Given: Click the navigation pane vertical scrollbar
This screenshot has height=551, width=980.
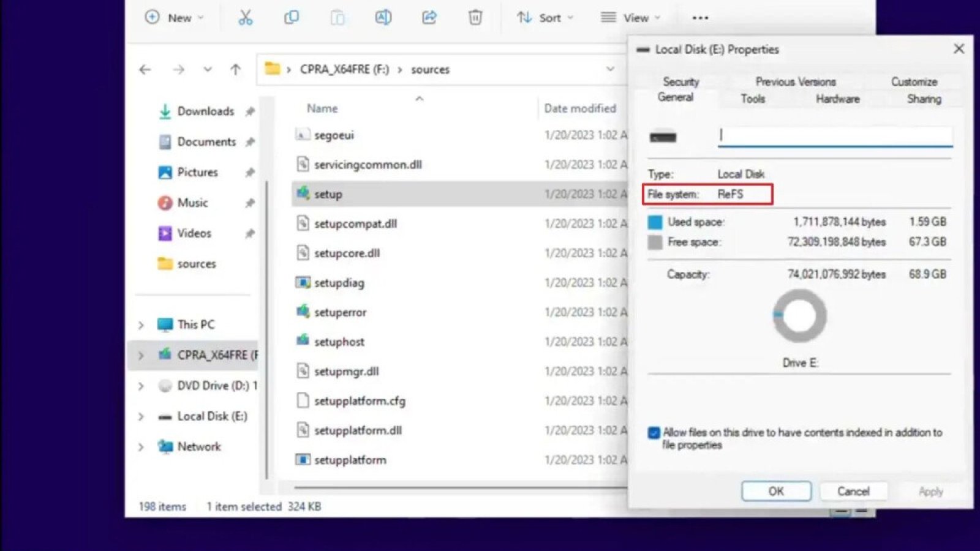Looking at the screenshot, I should tap(266, 329).
